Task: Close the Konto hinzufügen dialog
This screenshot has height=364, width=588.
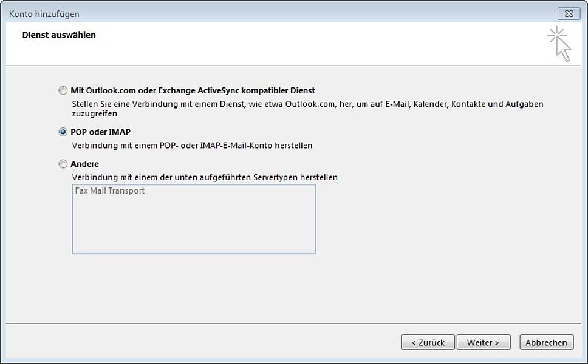Action: [x=569, y=14]
